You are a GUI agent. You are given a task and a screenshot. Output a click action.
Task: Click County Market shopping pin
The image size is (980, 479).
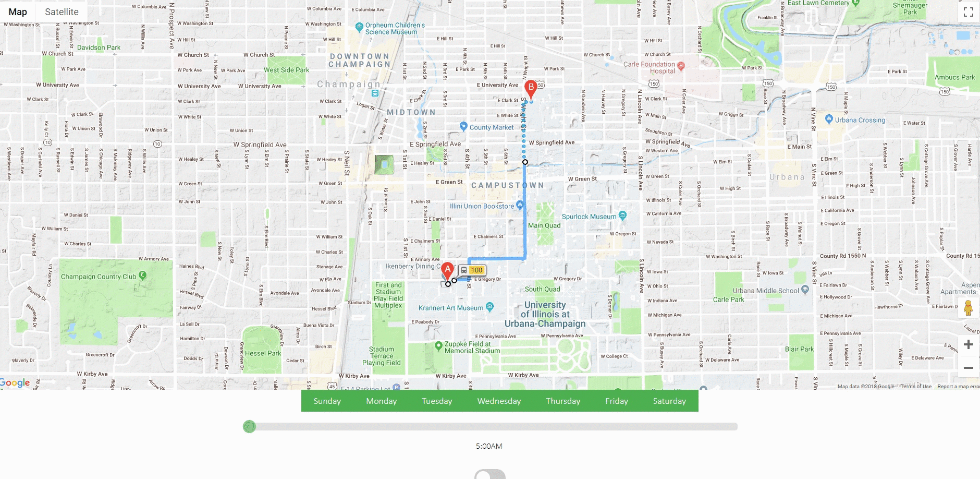(x=463, y=126)
